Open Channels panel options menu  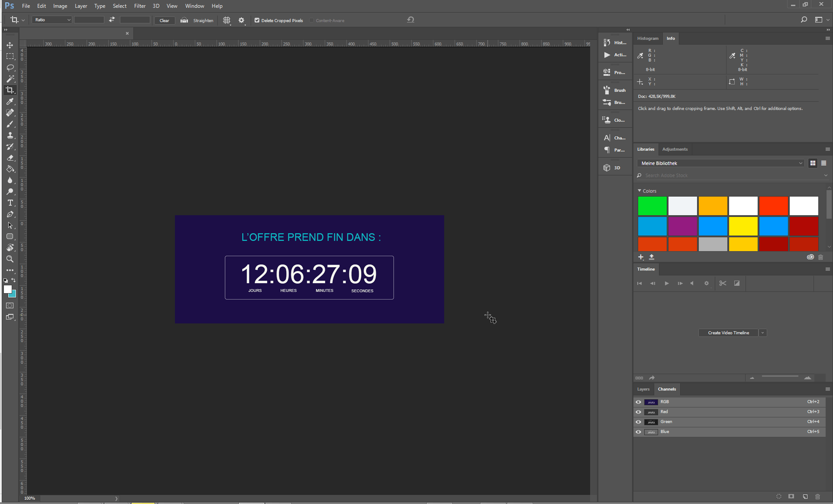point(827,389)
